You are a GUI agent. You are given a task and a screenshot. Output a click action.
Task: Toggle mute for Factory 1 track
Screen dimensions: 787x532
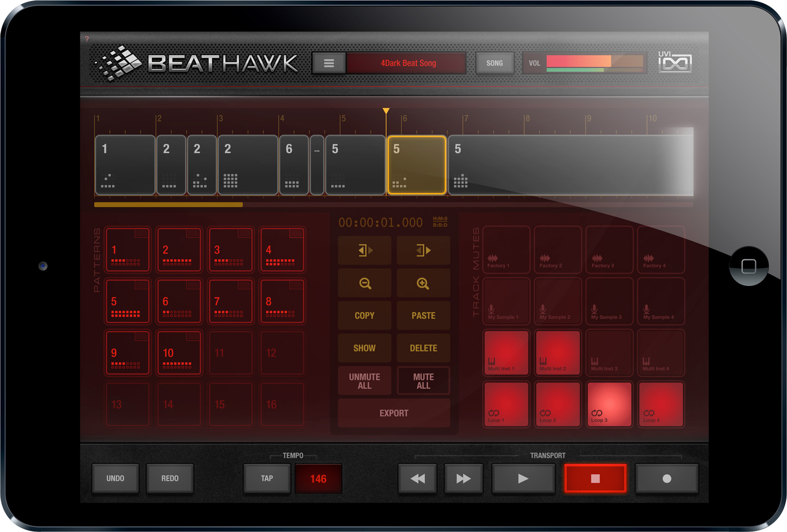pos(506,250)
